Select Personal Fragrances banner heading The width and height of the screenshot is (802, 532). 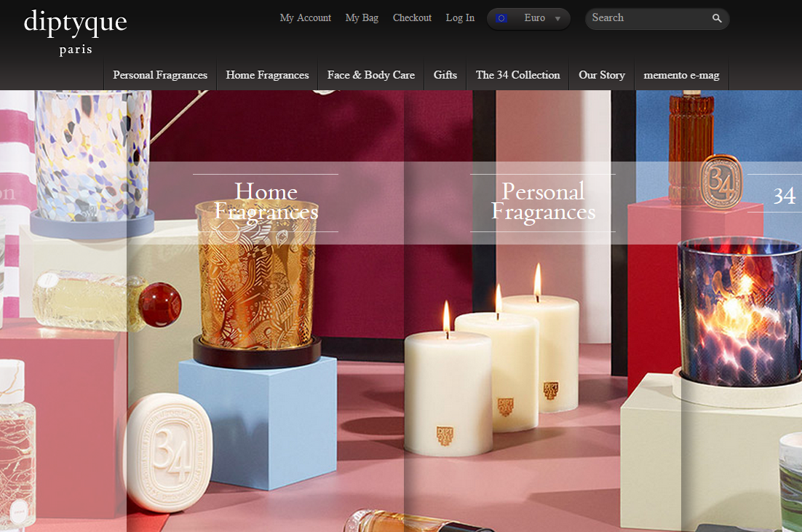[543, 202]
